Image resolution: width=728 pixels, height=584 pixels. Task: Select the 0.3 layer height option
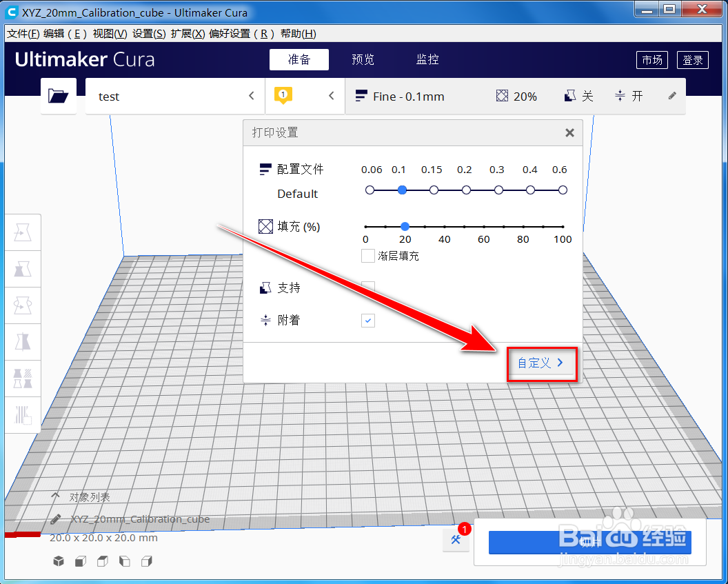498,190
